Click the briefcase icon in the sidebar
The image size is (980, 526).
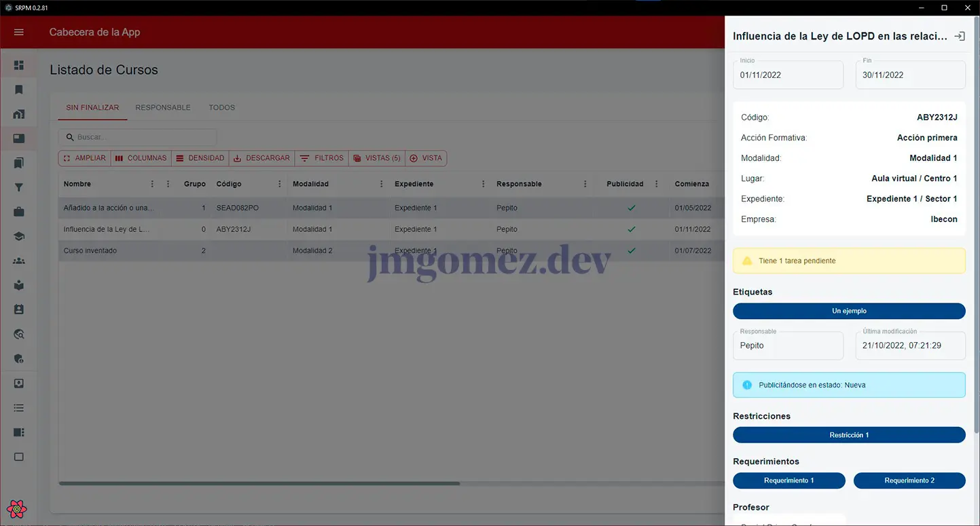pos(19,212)
